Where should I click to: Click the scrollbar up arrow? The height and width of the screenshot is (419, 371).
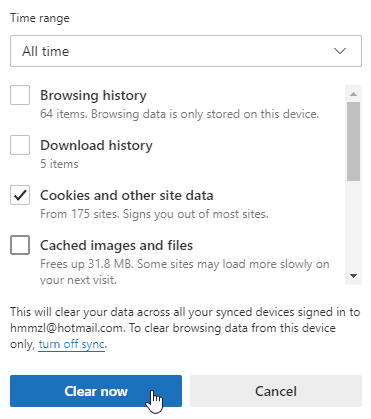354,94
